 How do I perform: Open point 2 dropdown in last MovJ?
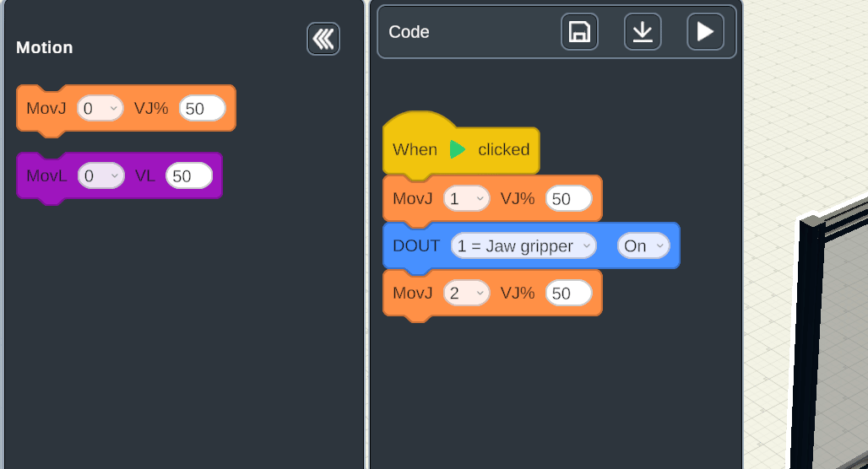point(466,294)
